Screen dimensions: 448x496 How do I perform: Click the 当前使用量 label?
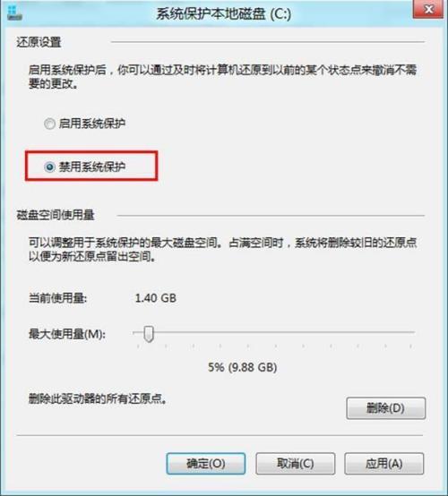pos(57,297)
